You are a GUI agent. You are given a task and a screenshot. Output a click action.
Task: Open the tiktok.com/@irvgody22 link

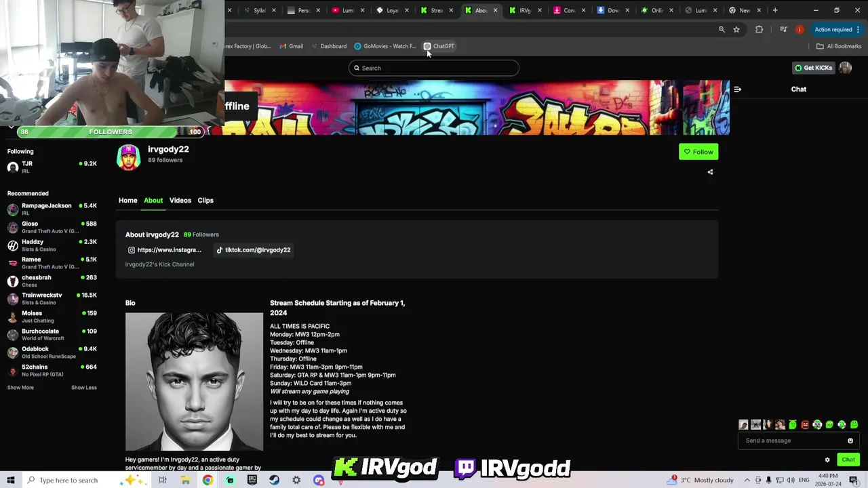[253, 250]
